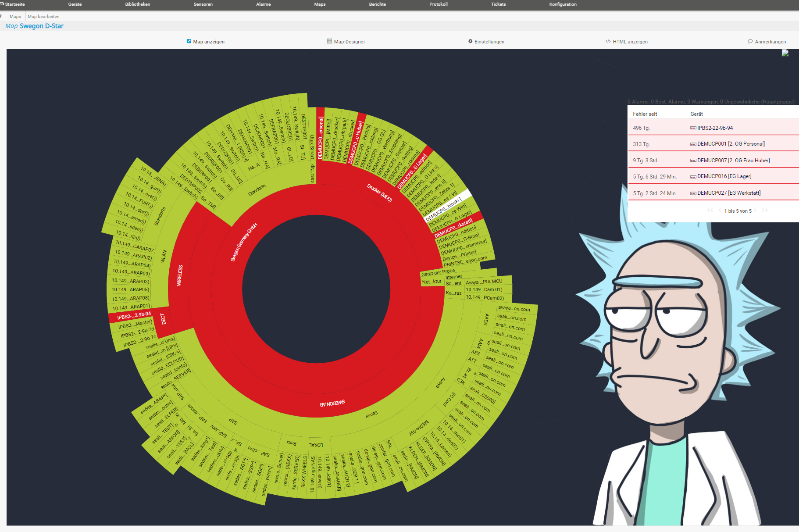The image size is (799, 532).
Task: Switch to the Map-Designer tab
Action: pos(346,42)
